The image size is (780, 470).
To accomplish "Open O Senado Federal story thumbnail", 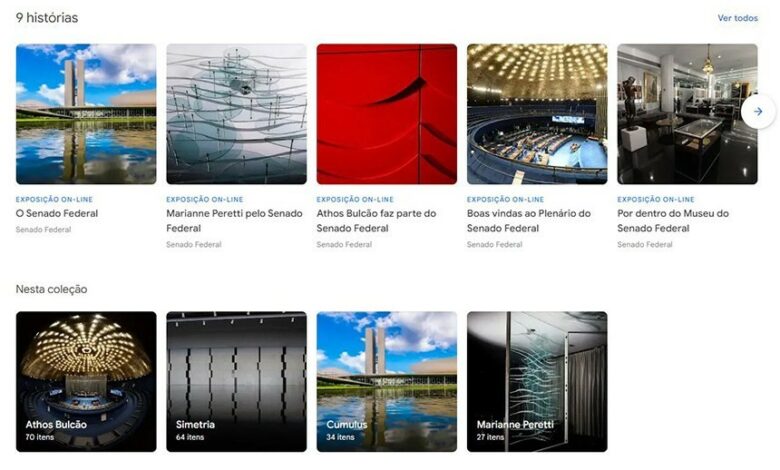I will pos(86,114).
